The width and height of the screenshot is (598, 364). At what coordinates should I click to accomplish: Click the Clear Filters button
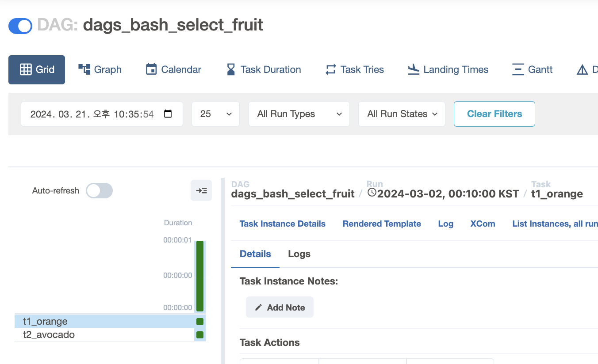coord(494,114)
